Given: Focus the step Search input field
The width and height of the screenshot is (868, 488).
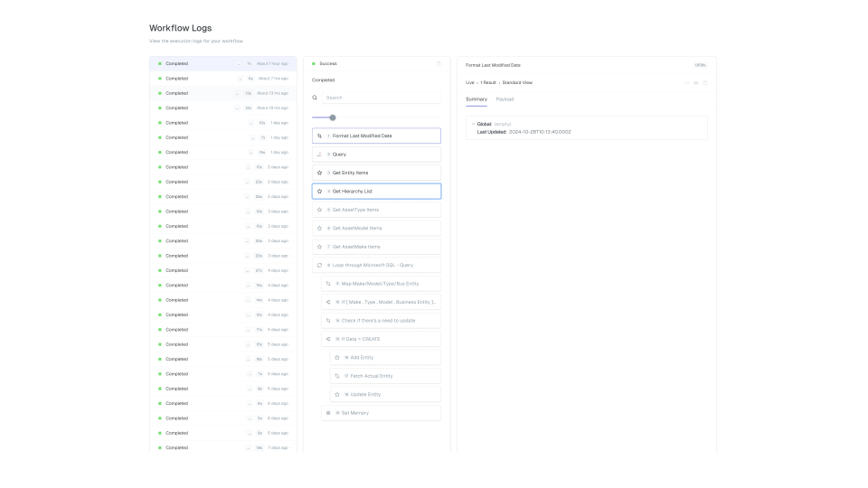Looking at the screenshot, I should pyautogui.click(x=382, y=98).
